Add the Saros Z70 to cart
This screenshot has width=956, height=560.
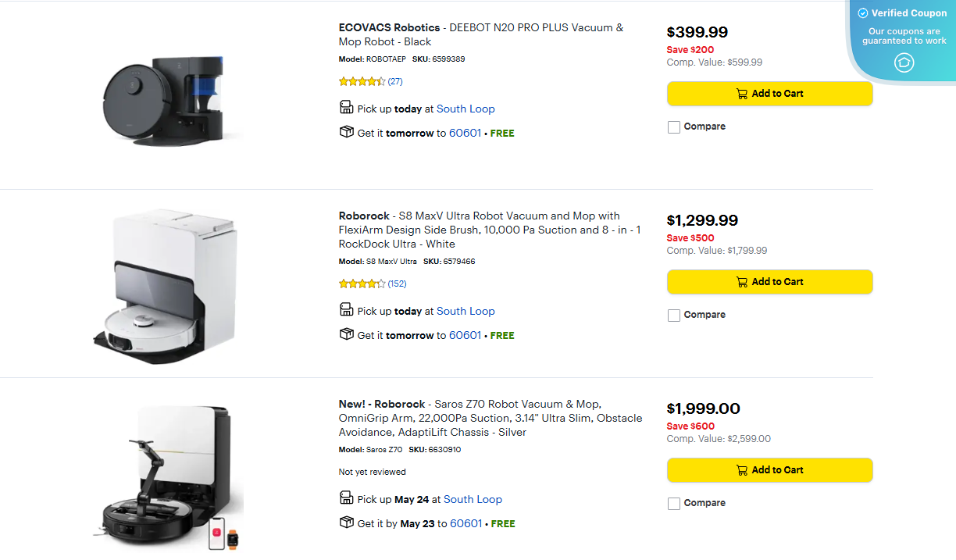coord(769,470)
